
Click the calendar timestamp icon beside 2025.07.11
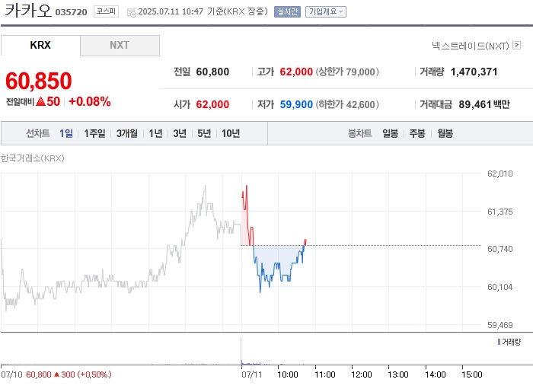tap(131, 13)
